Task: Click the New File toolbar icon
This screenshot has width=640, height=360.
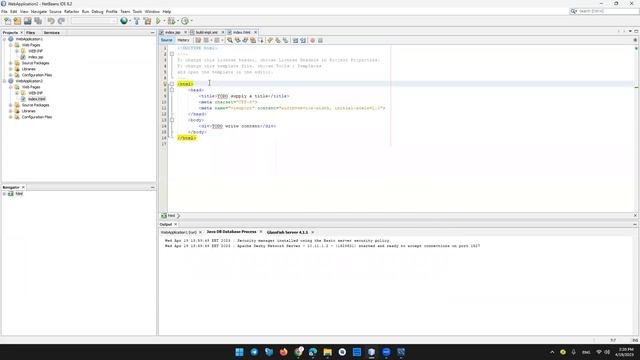Action: [7, 21]
